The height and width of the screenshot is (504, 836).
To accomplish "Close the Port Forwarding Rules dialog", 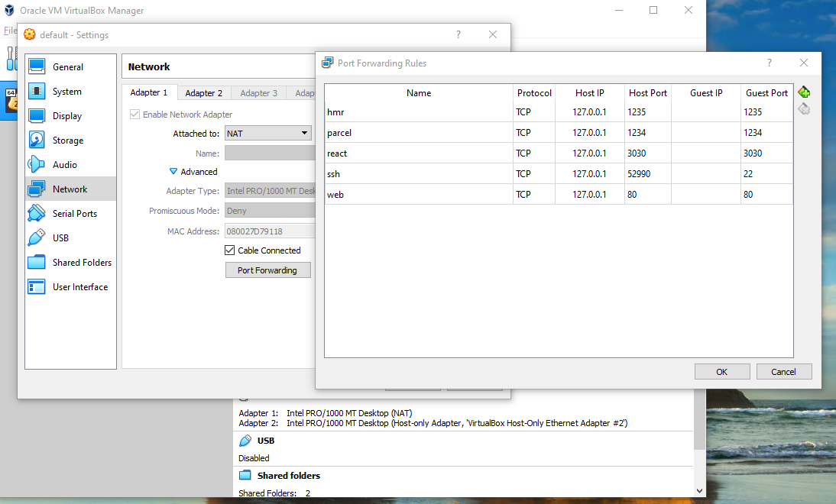I will [x=803, y=63].
